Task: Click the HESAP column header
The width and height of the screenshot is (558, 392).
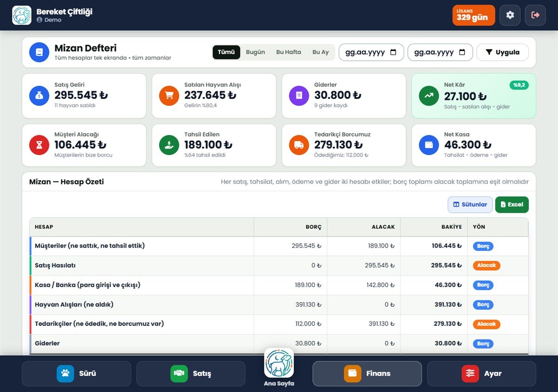Action: 141,227
